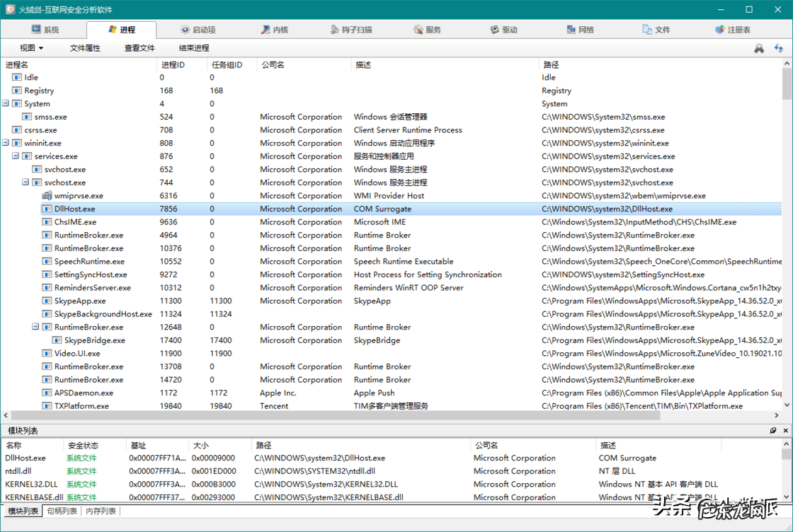Click the 文件属性 button
Viewport: 793px width, 532px height.
(85, 48)
